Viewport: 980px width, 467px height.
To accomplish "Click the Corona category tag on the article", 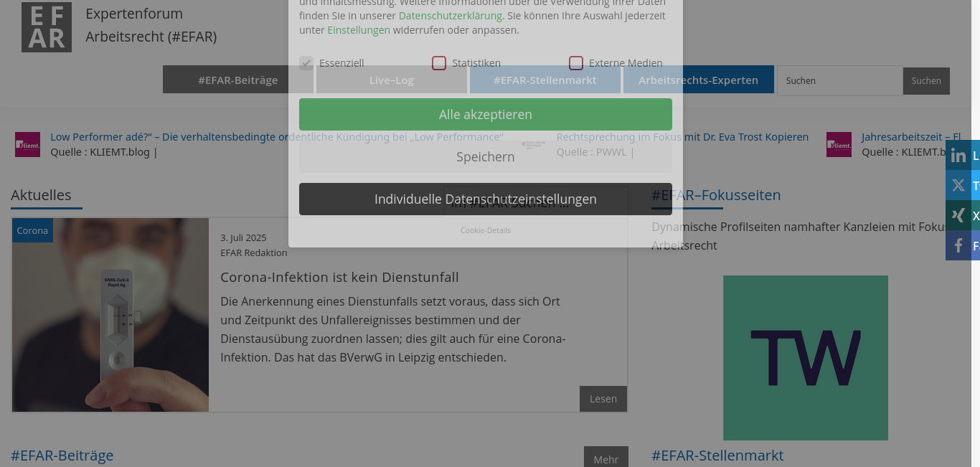I will [32, 230].
